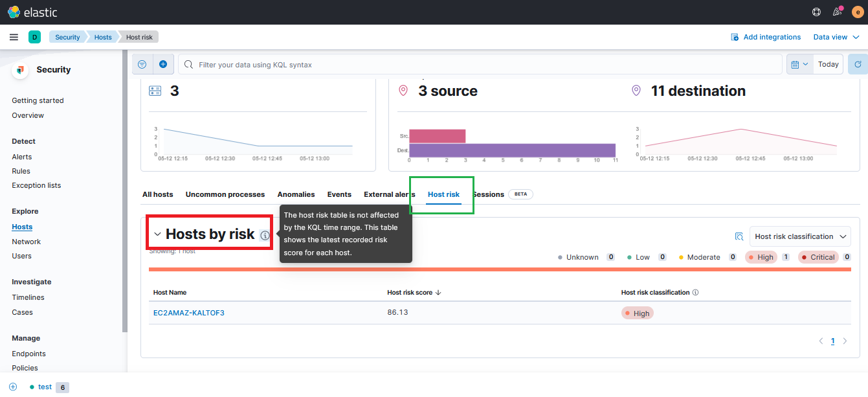Open the Anomalies tab
868x397 pixels.
(296, 194)
